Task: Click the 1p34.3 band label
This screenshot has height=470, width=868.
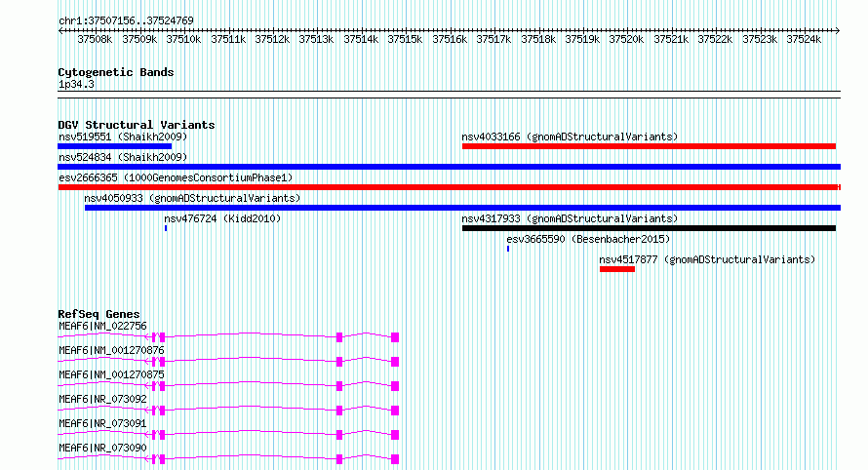Action: click(76, 84)
